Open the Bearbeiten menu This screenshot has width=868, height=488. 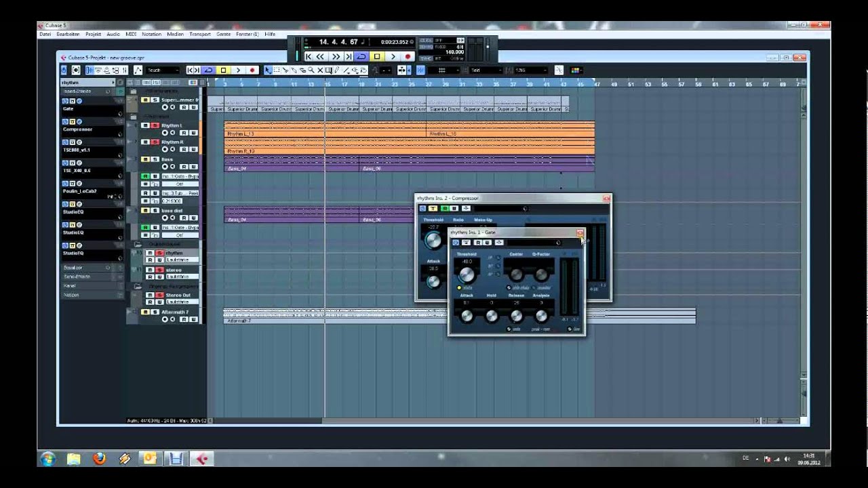(x=68, y=34)
